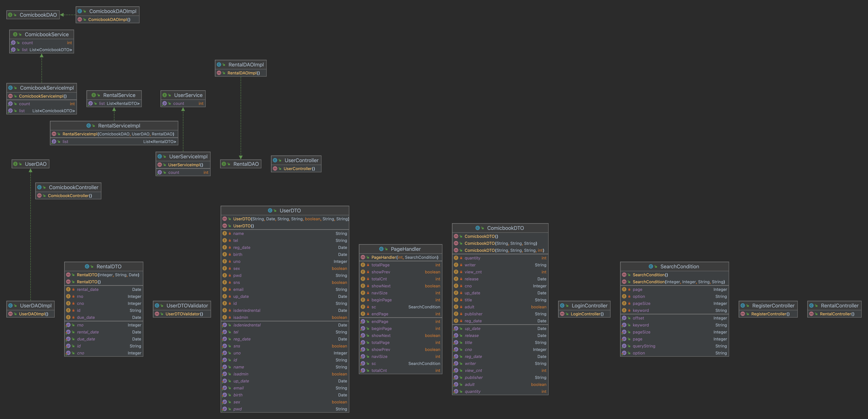Click the property icon beside queryString
This screenshot has height=419, width=868.
(624, 346)
